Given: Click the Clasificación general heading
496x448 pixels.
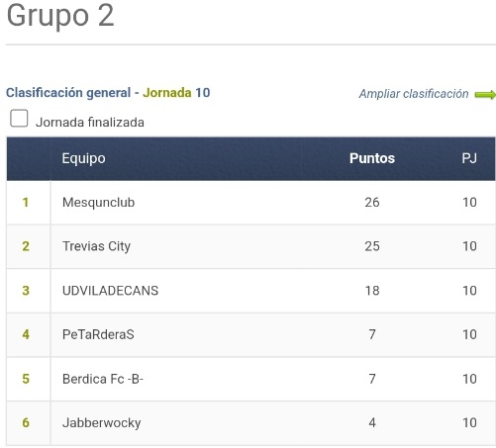Looking at the screenshot, I should [68, 93].
